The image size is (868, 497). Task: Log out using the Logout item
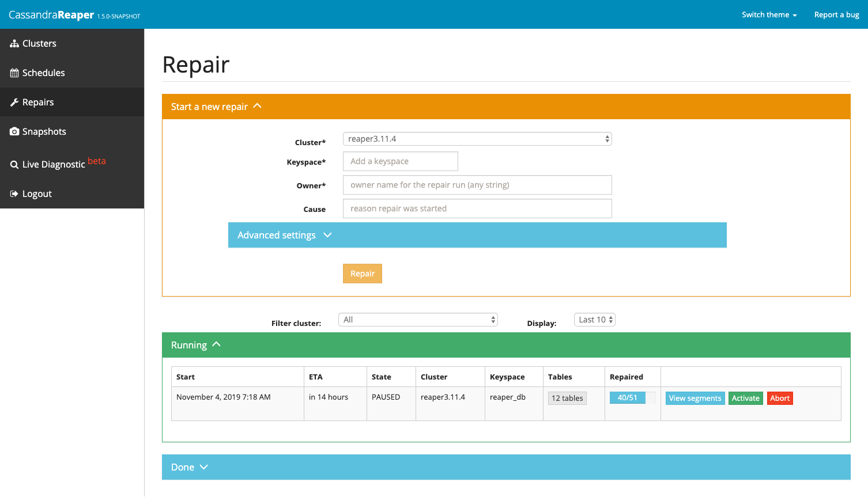tap(72, 194)
